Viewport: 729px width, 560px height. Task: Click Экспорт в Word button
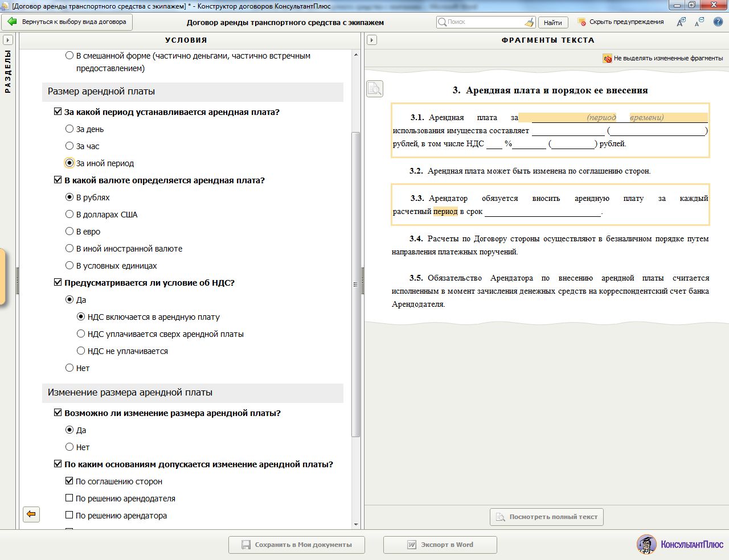coord(440,545)
